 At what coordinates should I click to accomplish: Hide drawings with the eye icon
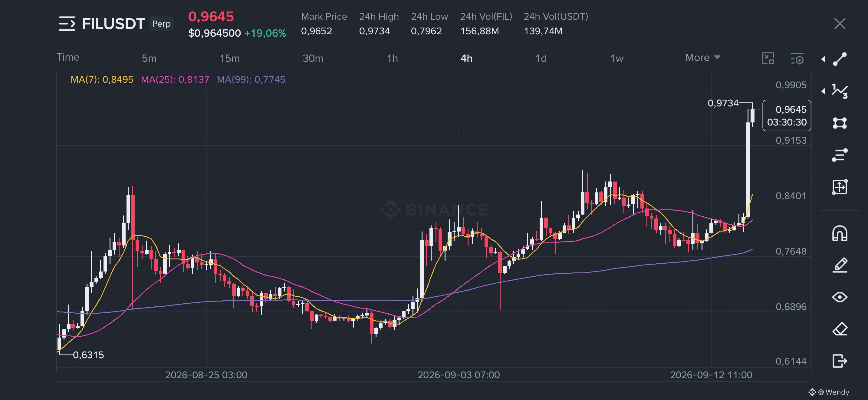(840, 297)
